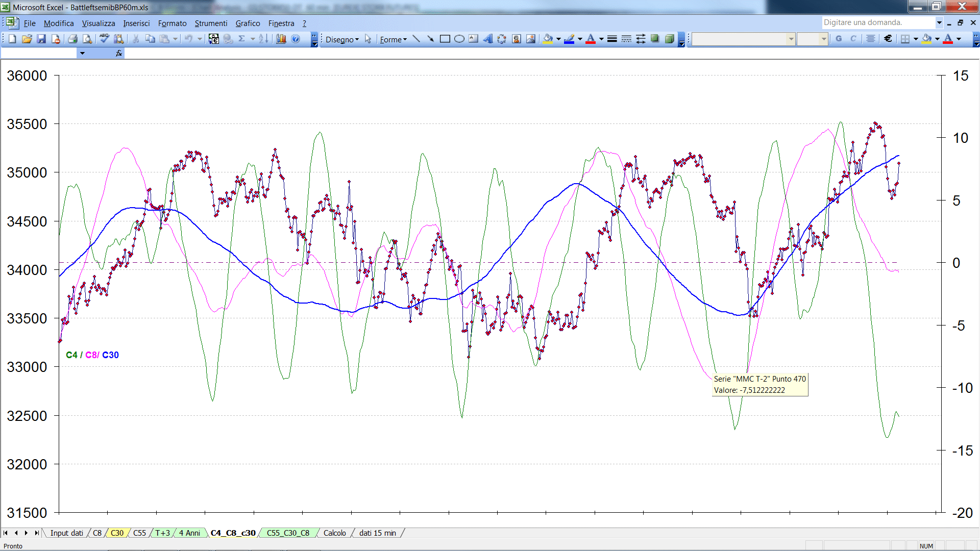Open the Research tool icon
This screenshot has width=980, height=551.
point(119,39)
